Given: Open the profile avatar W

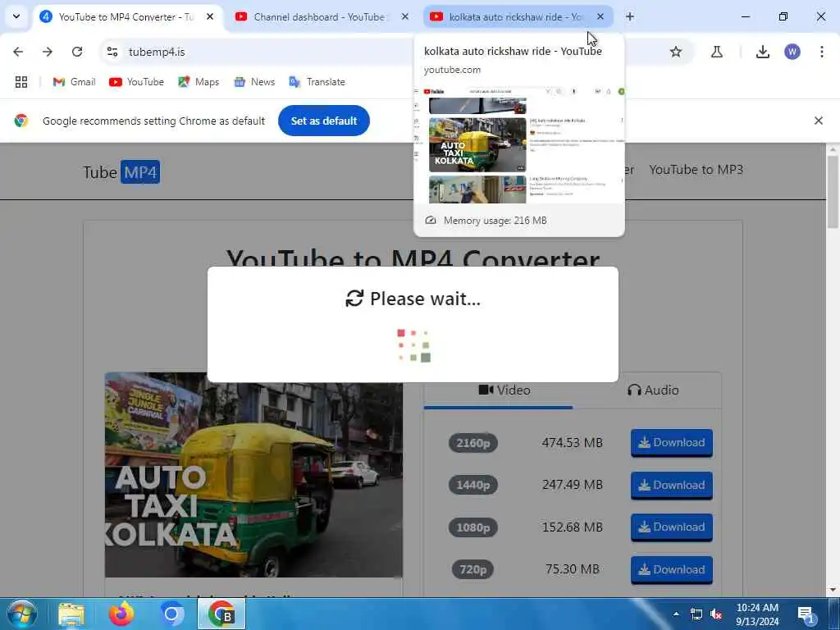Looking at the screenshot, I should (x=792, y=52).
